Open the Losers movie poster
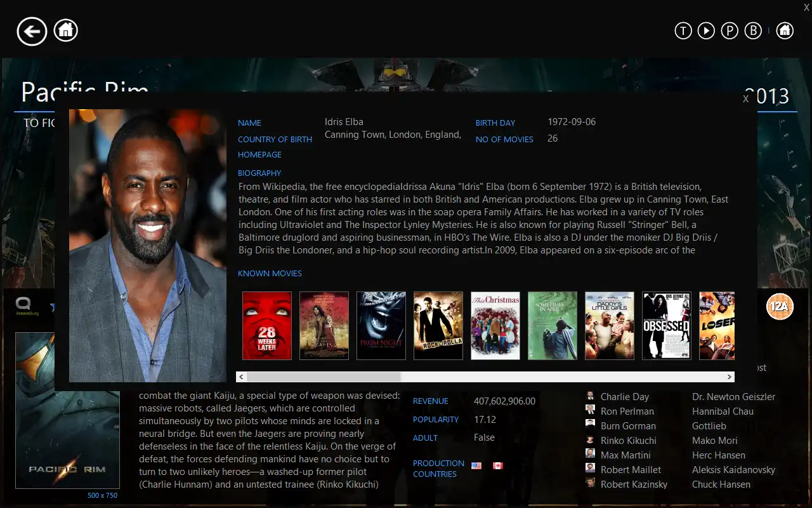 [717, 326]
